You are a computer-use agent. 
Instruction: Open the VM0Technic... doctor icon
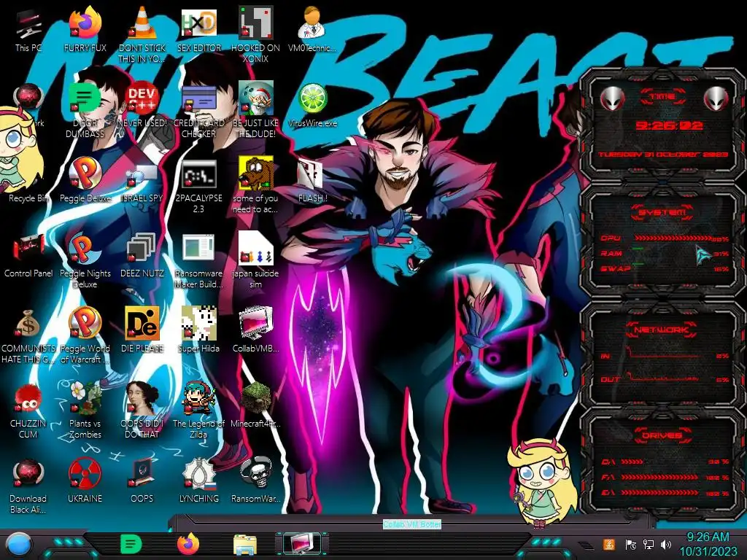coord(312,29)
